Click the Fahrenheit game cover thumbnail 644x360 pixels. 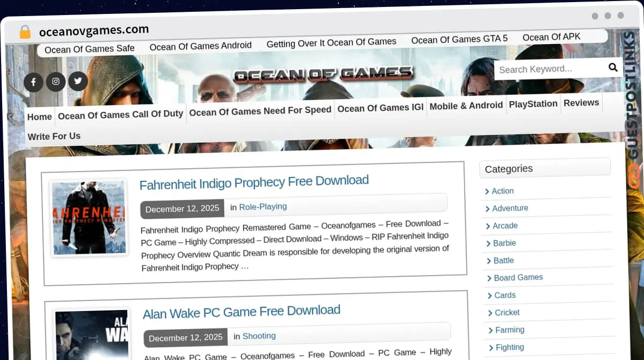click(89, 217)
